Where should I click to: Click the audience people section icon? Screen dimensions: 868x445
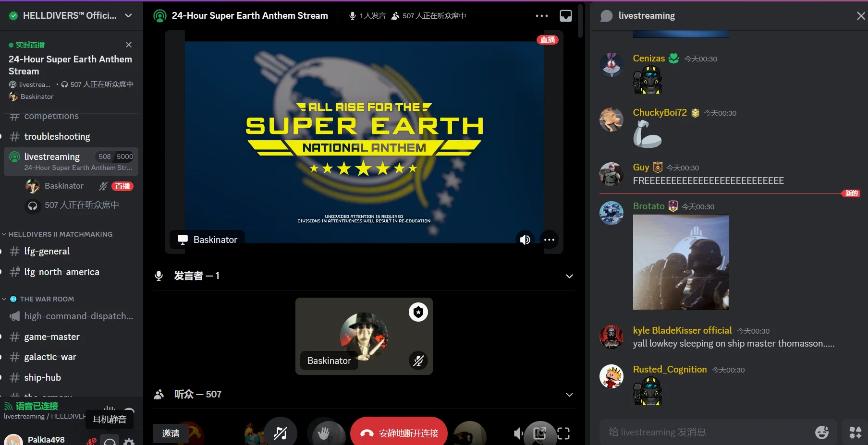(x=159, y=395)
